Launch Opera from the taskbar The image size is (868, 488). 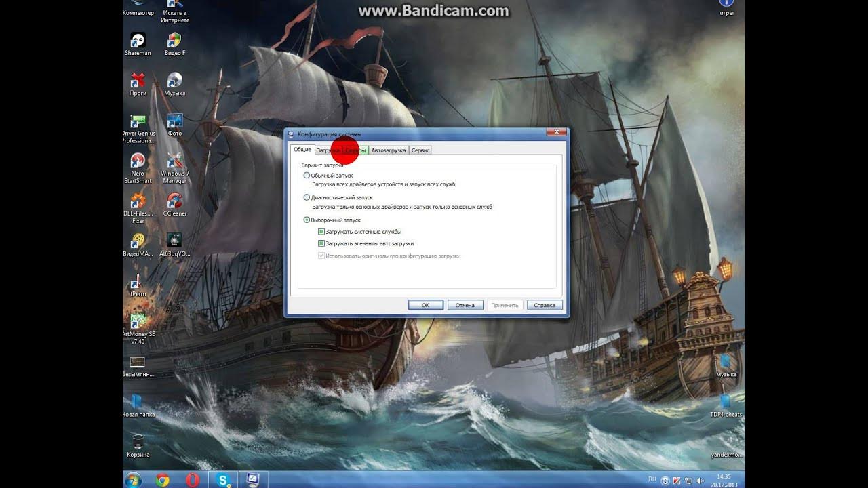193,480
